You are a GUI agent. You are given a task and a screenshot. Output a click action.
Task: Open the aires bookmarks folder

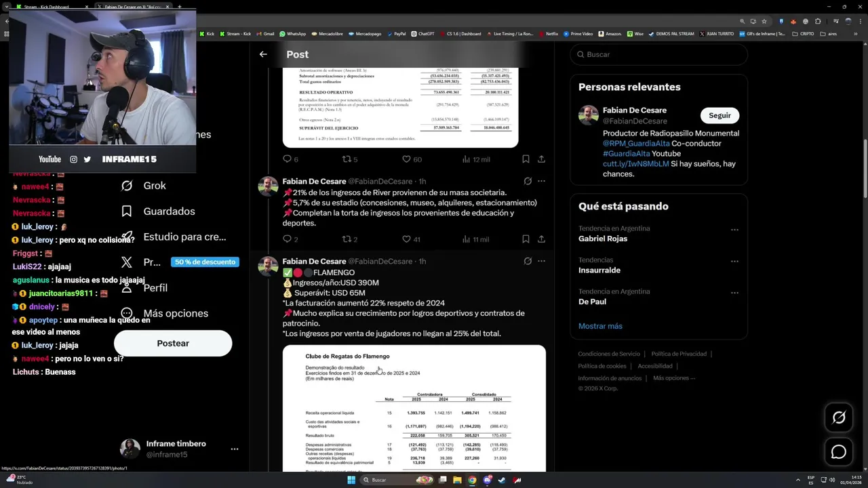point(828,33)
